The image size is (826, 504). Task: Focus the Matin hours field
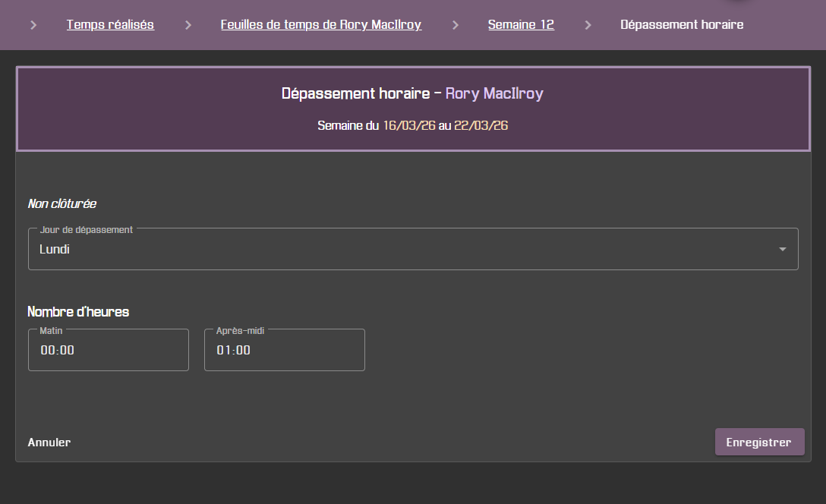click(109, 350)
